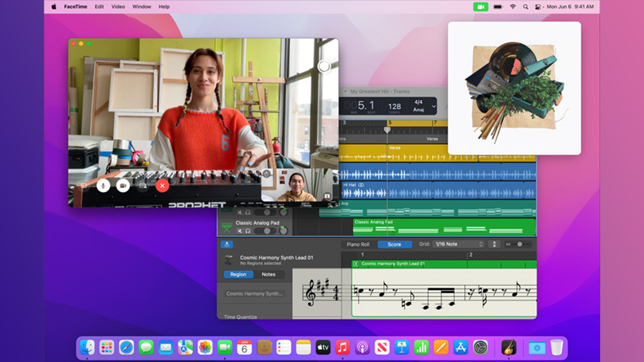Viewport: 644px width, 362px height.
Task: Turn off the FaceTime camera
Action: (123, 186)
